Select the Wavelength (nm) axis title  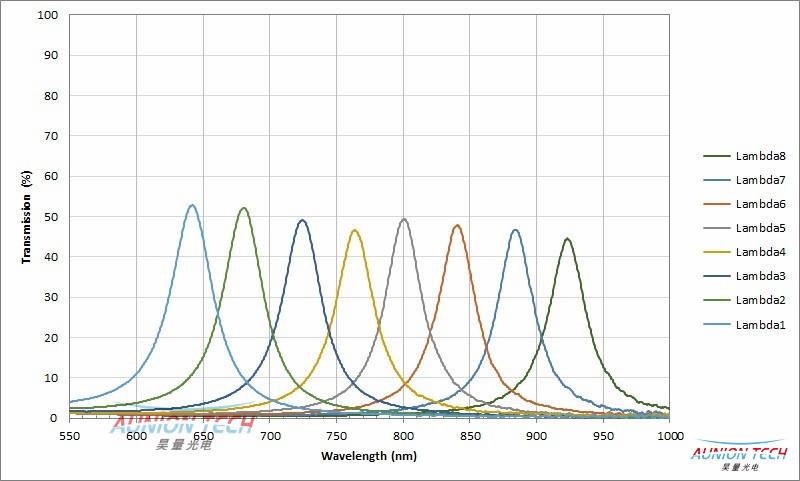pyautogui.click(x=369, y=456)
